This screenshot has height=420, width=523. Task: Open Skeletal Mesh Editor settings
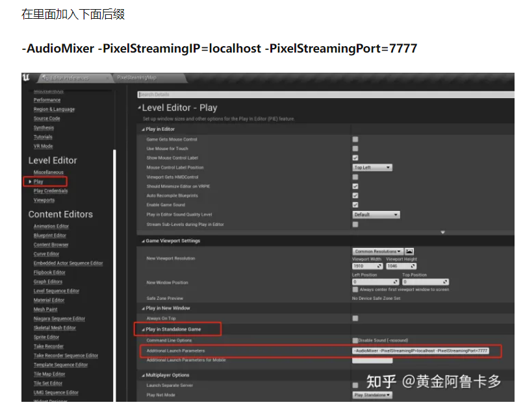(55, 328)
